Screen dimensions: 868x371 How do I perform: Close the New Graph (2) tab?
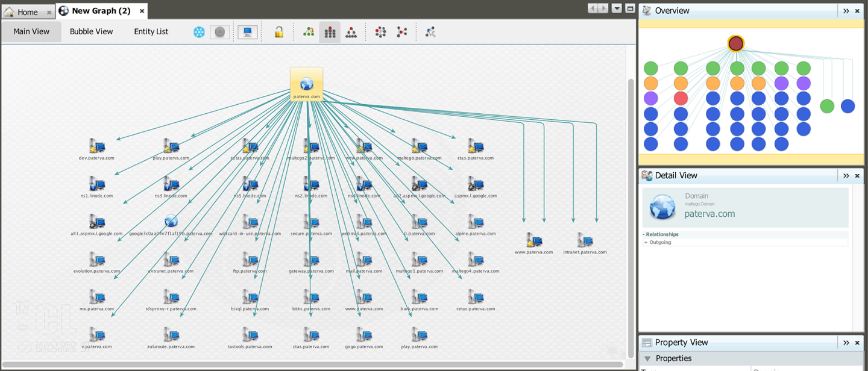(142, 11)
